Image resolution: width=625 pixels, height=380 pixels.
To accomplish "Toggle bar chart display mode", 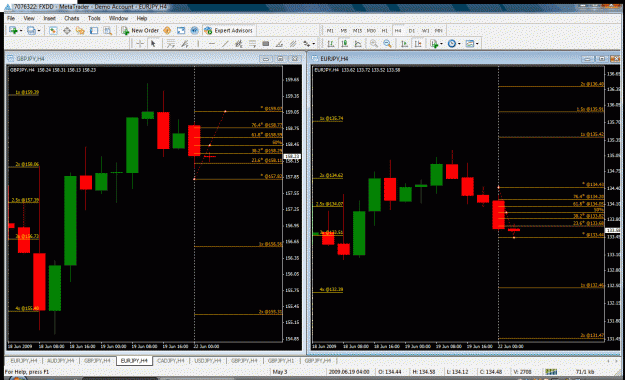I will click(330, 43).
